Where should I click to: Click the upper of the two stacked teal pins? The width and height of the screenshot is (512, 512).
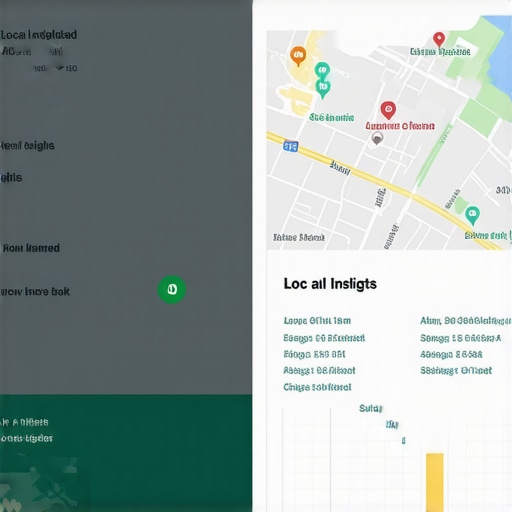(322, 70)
